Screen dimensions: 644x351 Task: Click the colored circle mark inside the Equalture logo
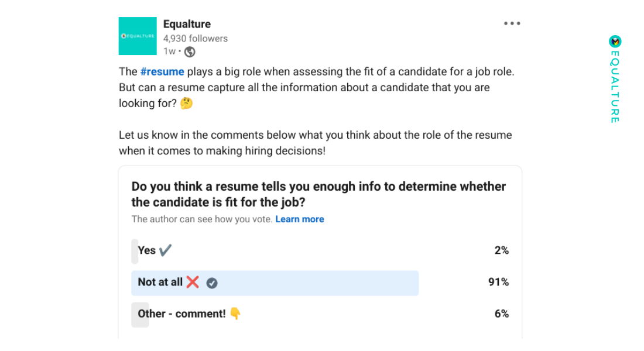pos(125,36)
